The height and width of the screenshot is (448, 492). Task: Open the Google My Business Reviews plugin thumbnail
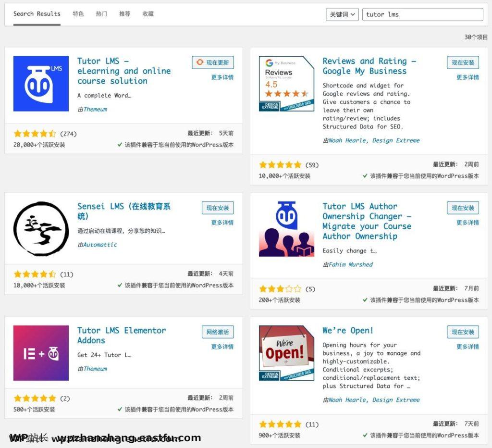(x=286, y=84)
